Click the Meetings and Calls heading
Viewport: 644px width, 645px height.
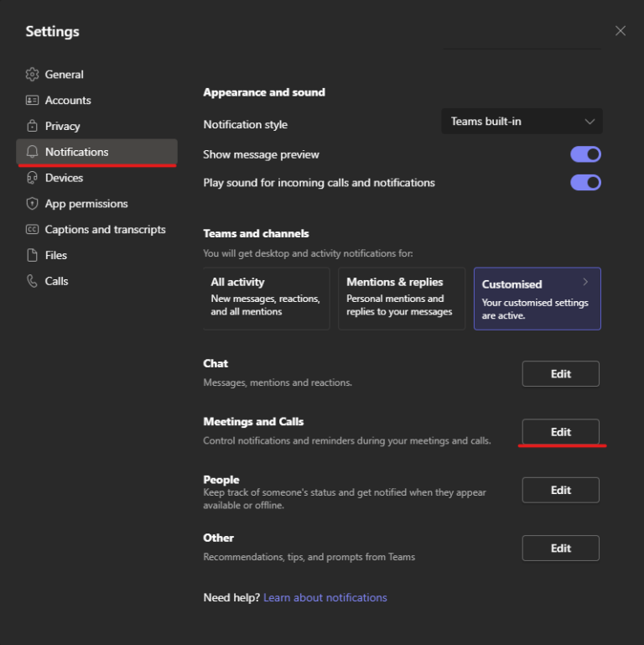click(253, 422)
